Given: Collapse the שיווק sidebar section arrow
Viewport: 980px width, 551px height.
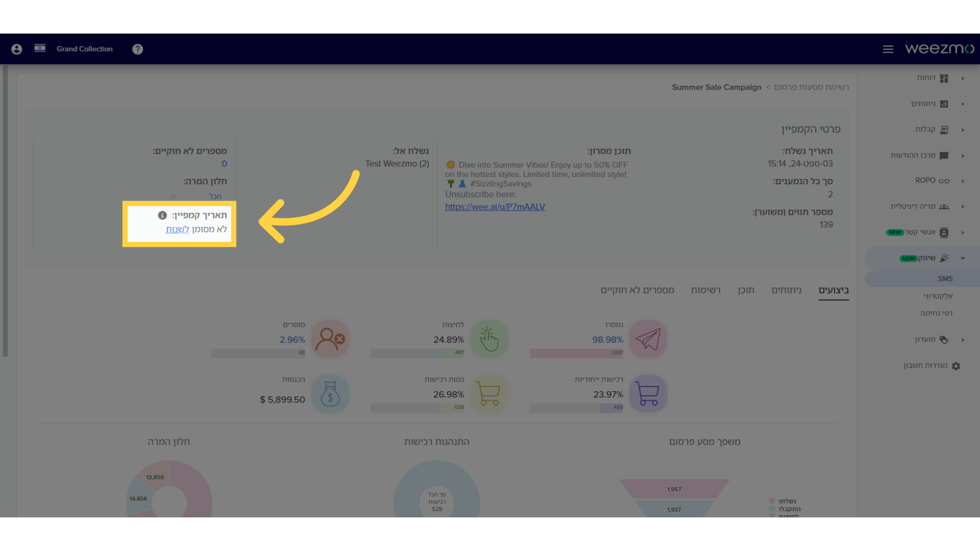Looking at the screenshot, I should (963, 258).
